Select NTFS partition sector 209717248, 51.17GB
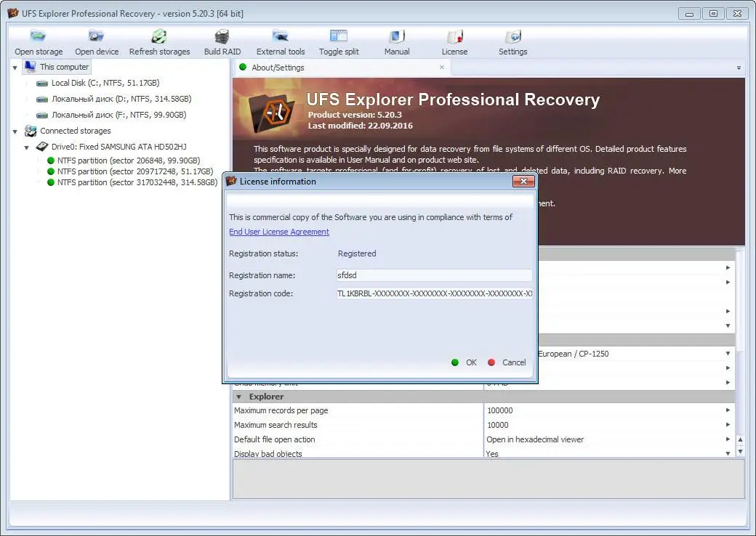 tap(135, 171)
